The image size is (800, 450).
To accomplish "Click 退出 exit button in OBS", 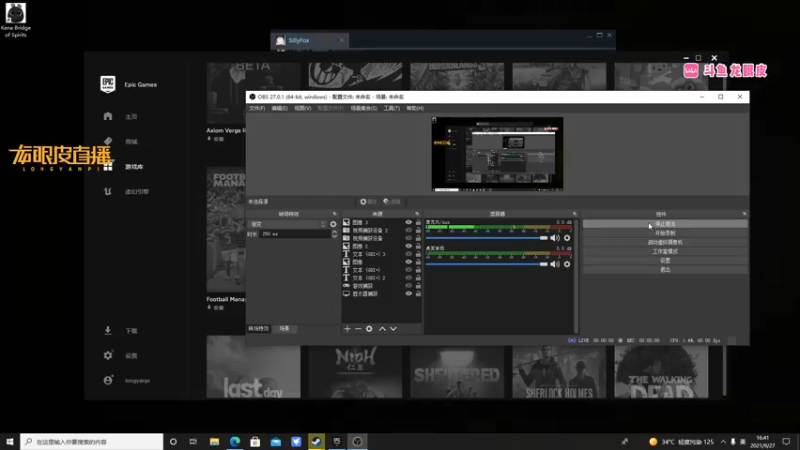I will click(665, 270).
